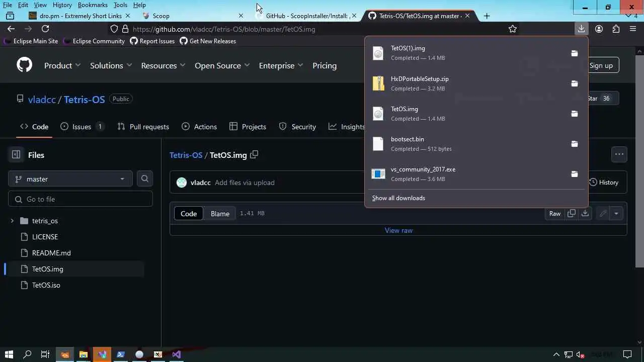The width and height of the screenshot is (644, 362).
Task: Collapse the Files side panel
Action: pos(16,155)
